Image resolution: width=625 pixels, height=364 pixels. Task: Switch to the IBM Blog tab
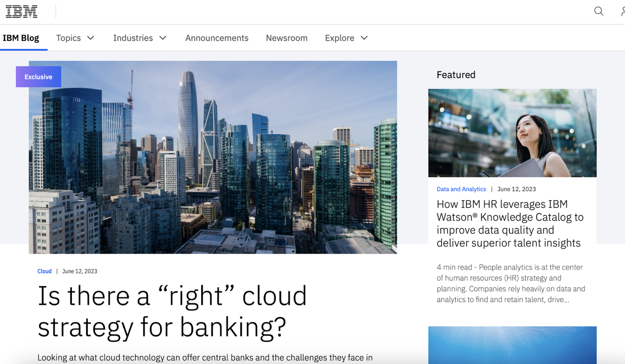[20, 38]
